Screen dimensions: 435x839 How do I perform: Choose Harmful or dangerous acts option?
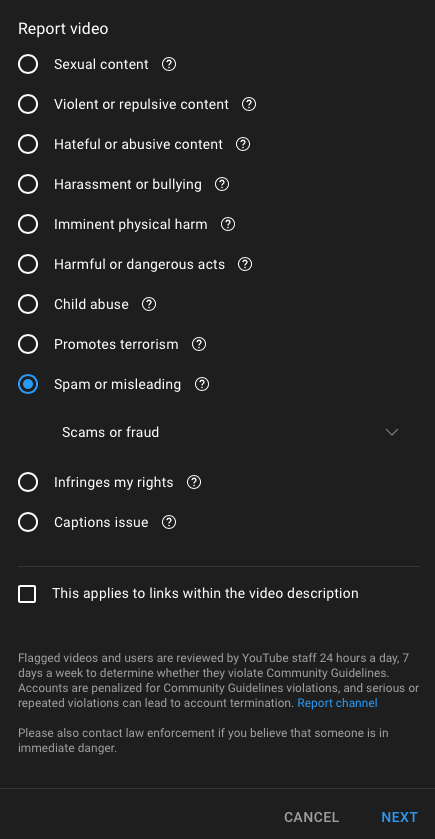[x=28, y=264]
